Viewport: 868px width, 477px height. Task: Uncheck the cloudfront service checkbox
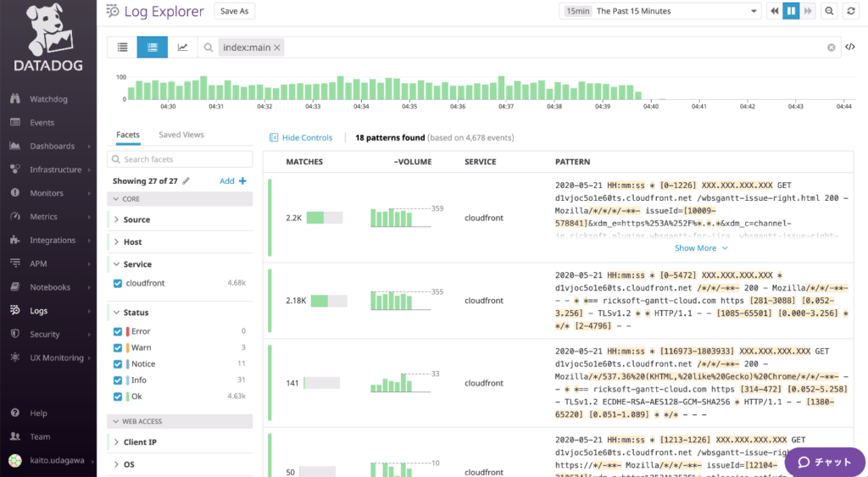tap(117, 283)
